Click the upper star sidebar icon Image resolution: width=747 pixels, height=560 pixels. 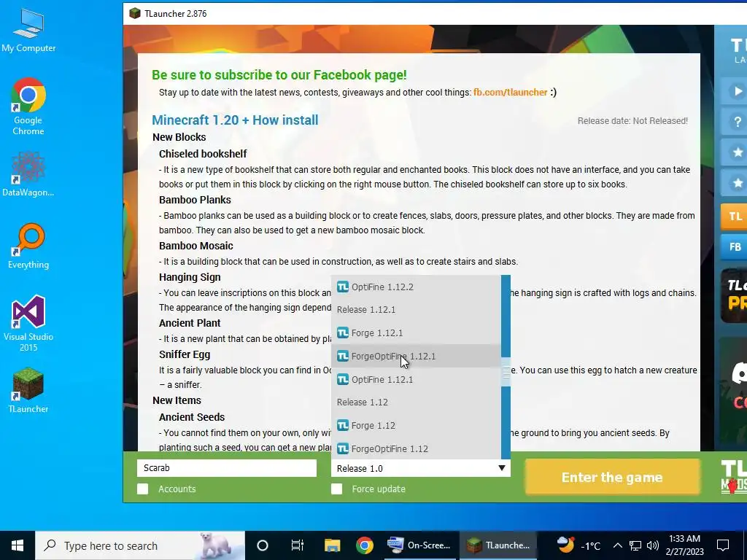pyautogui.click(x=737, y=152)
